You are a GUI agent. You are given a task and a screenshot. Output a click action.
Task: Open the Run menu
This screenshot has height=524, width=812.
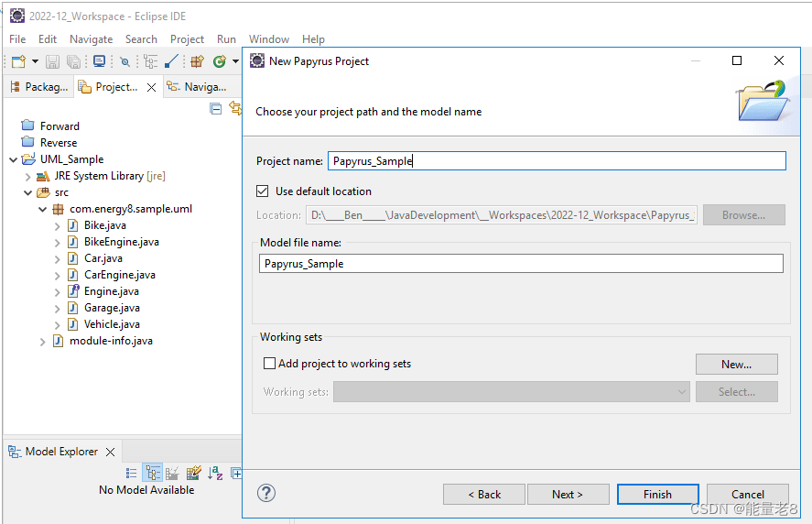[226, 39]
